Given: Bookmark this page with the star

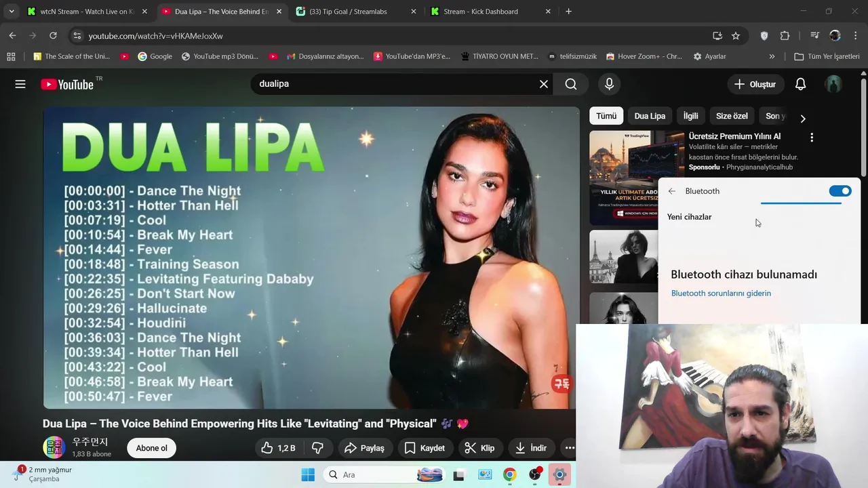Looking at the screenshot, I should (736, 35).
